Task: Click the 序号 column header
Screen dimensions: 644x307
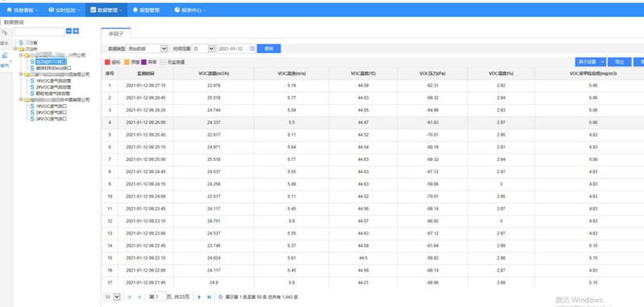Action: click(110, 73)
